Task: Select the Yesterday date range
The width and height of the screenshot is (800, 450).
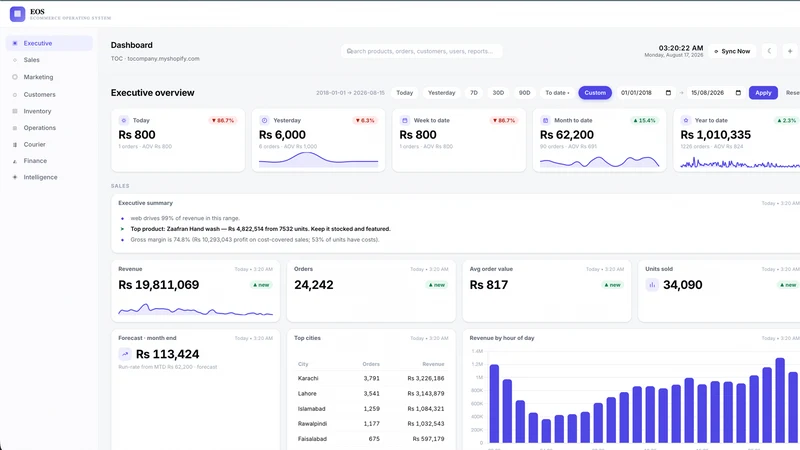Action: tap(441, 93)
